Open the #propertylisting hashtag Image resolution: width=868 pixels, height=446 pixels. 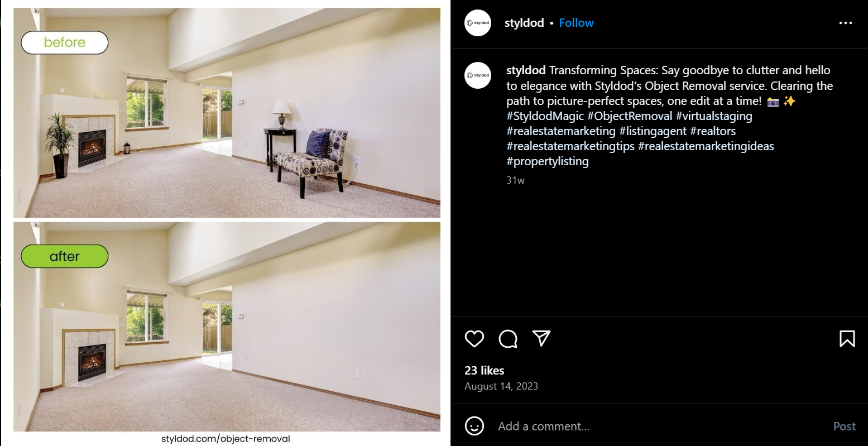coord(548,161)
